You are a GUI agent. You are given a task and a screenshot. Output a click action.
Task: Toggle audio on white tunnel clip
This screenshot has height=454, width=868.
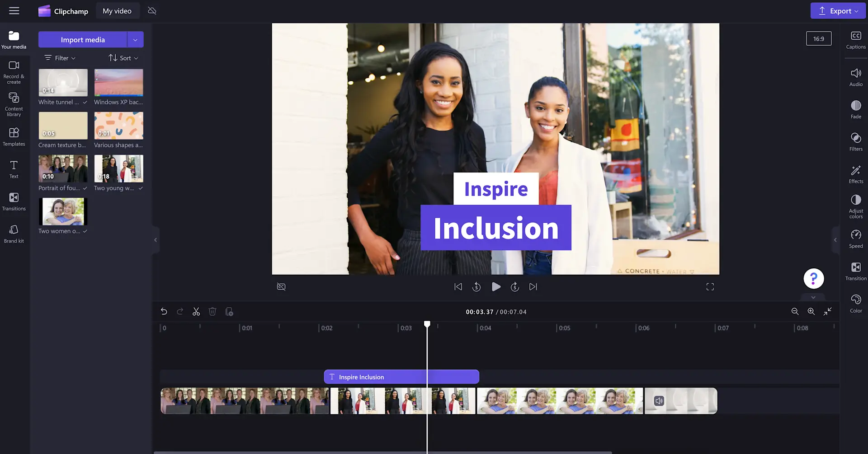pos(659,401)
